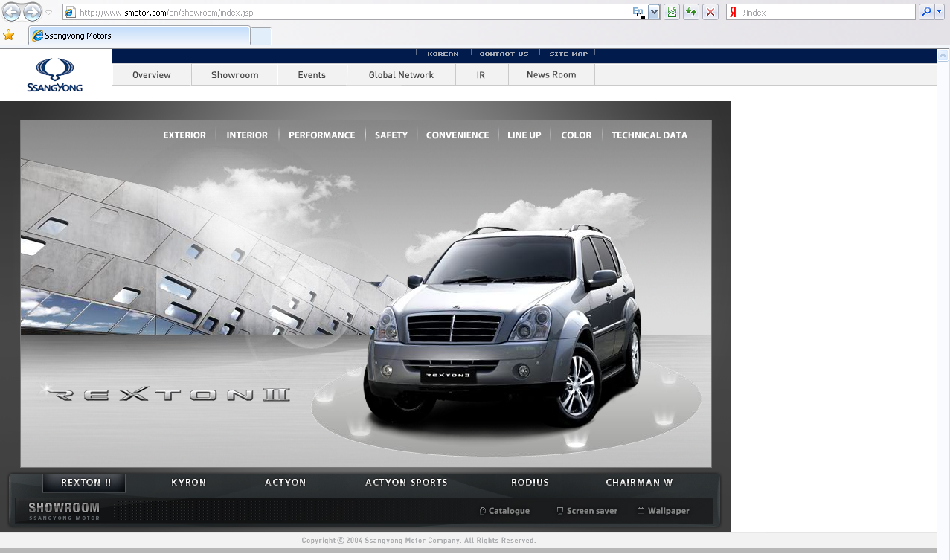The image size is (950, 560).
Task: Click the Favorites star icon
Action: coord(9,35)
